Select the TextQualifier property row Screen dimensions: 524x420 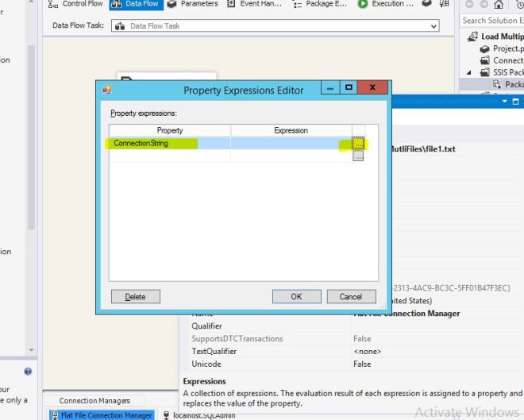pyautogui.click(x=215, y=352)
